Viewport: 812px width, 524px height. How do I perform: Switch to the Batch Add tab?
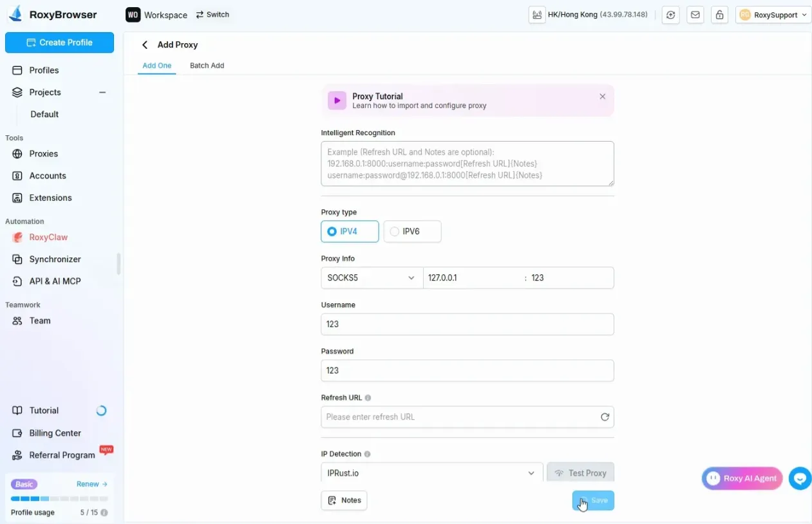207,66
